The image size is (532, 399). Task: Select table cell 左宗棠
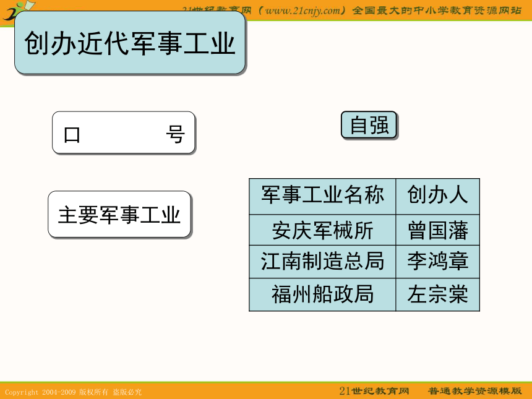438,294
